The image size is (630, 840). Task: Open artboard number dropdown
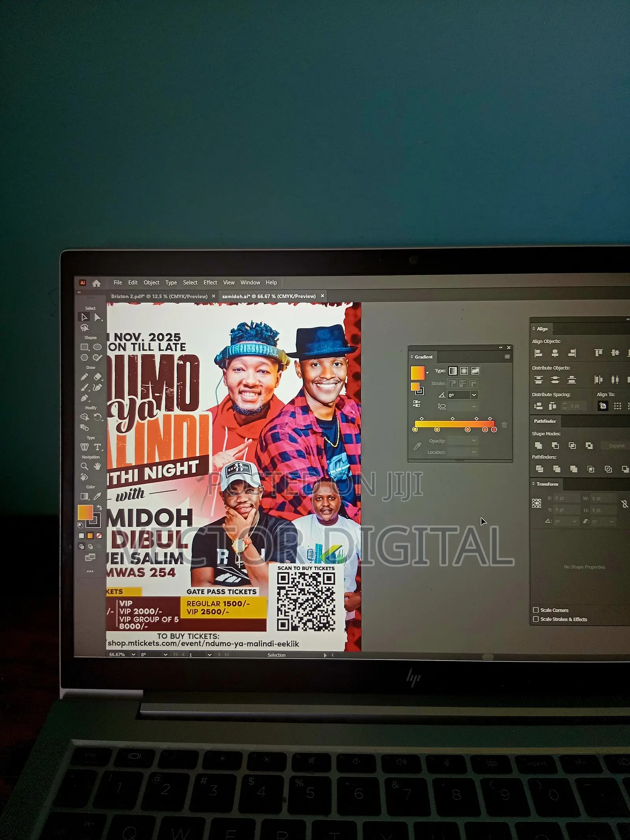[209, 655]
